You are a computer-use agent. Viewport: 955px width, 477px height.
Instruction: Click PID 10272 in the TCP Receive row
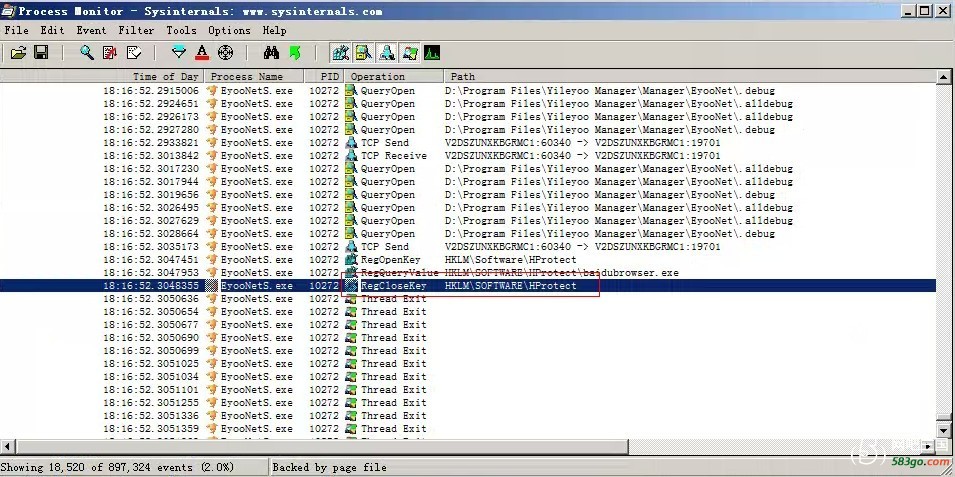[x=324, y=155]
